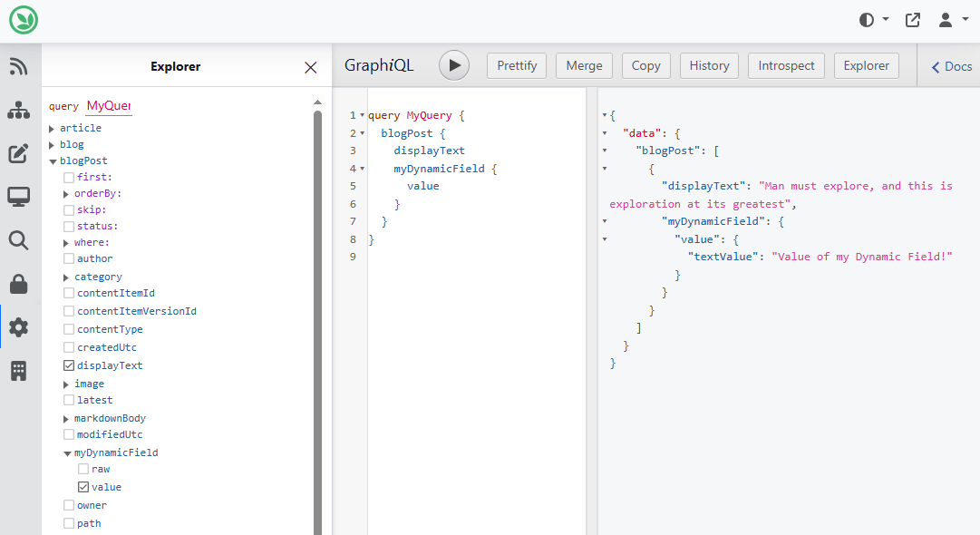The height and width of the screenshot is (535, 980).
Task: Collapse the "data" node in results
Action: point(605,133)
